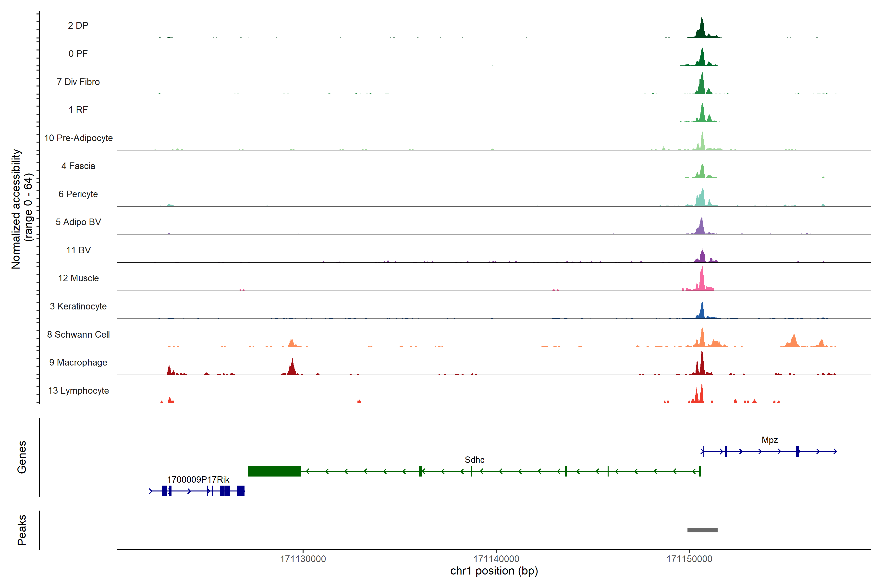Click the 2 DP track label
Screen dimensions: 882x588
click(x=78, y=25)
